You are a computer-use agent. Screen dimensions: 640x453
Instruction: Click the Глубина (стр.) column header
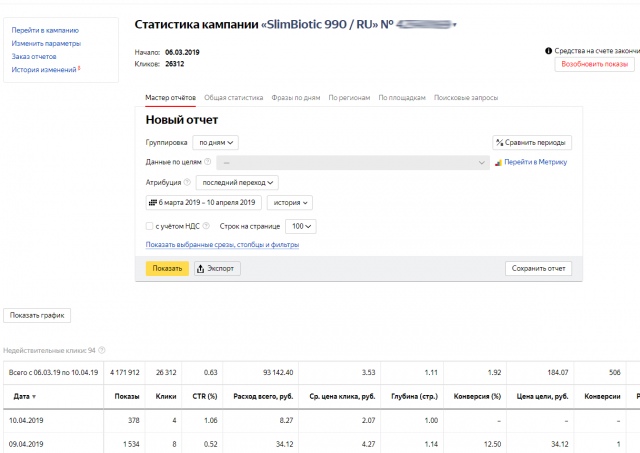coord(414,396)
